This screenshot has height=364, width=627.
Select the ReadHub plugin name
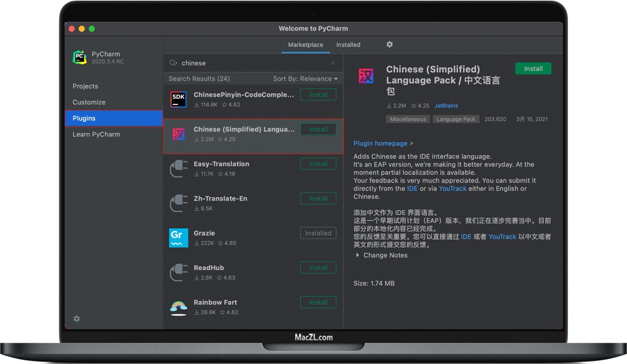[209, 268]
